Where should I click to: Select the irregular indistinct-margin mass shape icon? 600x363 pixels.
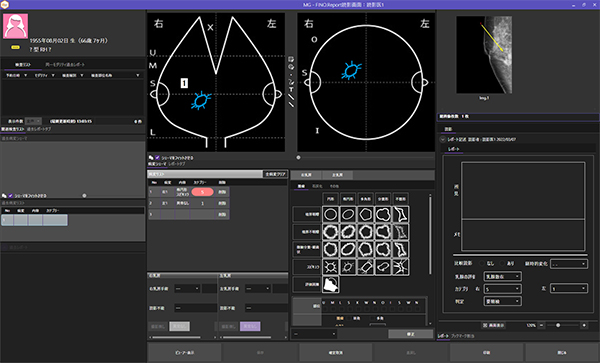[401, 232]
